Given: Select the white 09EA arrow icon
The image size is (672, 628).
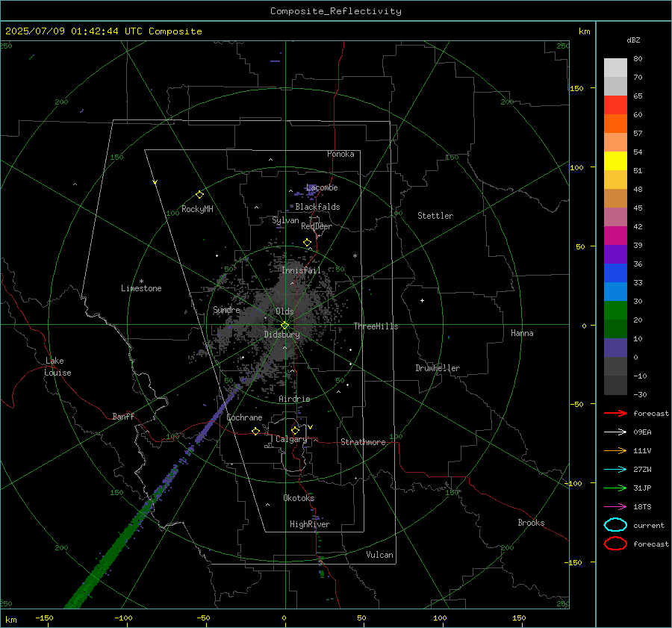Looking at the screenshot, I should [615, 432].
